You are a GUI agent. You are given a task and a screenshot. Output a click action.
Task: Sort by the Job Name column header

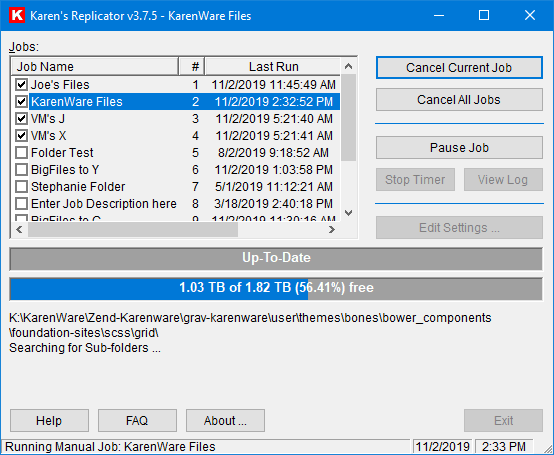95,67
